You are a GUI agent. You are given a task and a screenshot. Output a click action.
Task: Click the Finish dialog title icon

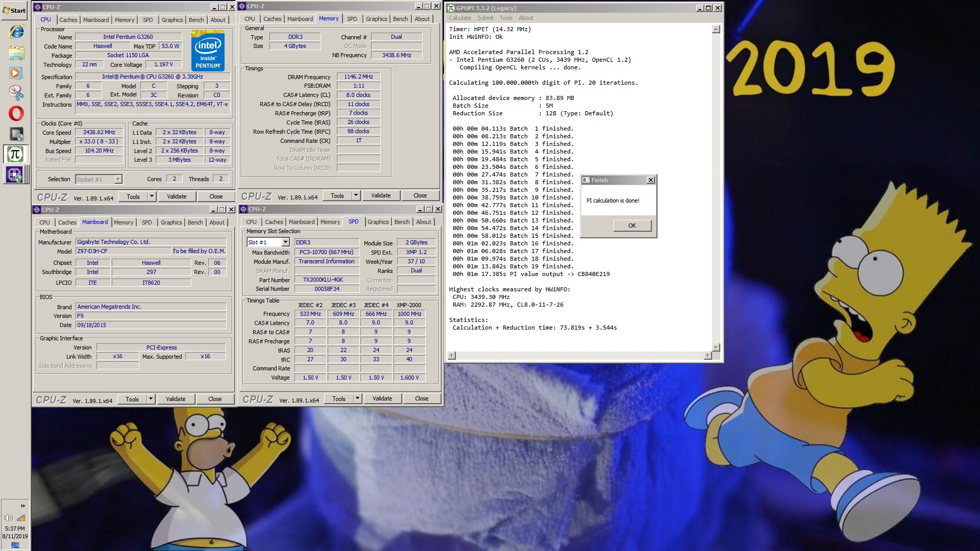click(x=586, y=180)
